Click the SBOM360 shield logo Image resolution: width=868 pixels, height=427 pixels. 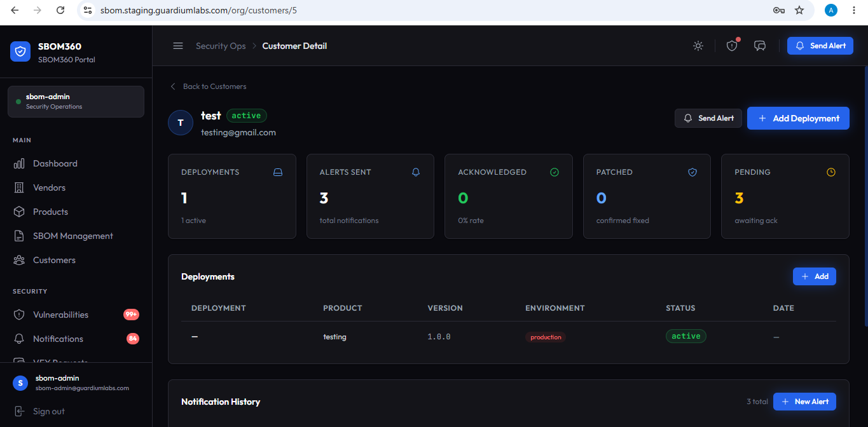coord(20,51)
